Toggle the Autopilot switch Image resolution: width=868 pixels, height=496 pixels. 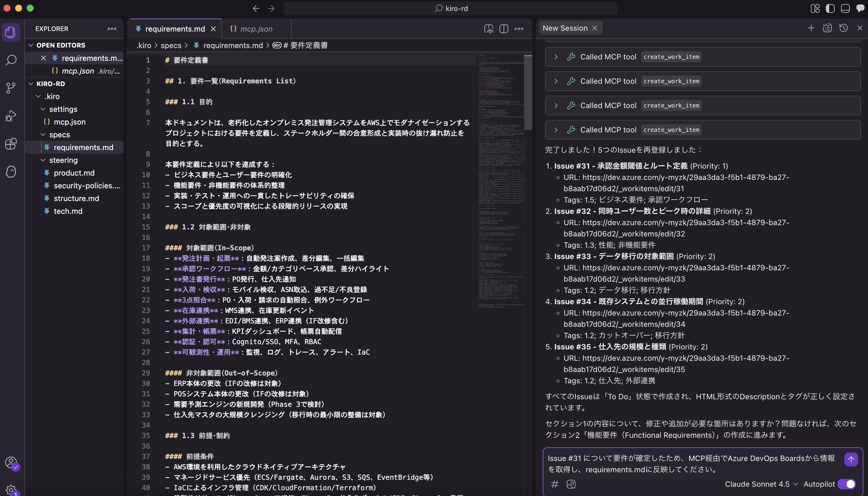click(x=847, y=484)
